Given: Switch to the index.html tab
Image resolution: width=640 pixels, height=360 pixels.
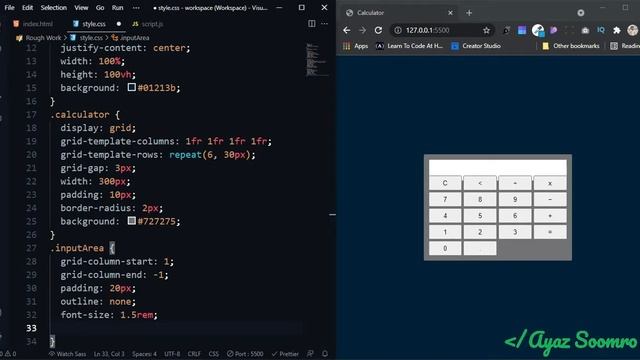Looking at the screenshot, I should (x=33, y=24).
